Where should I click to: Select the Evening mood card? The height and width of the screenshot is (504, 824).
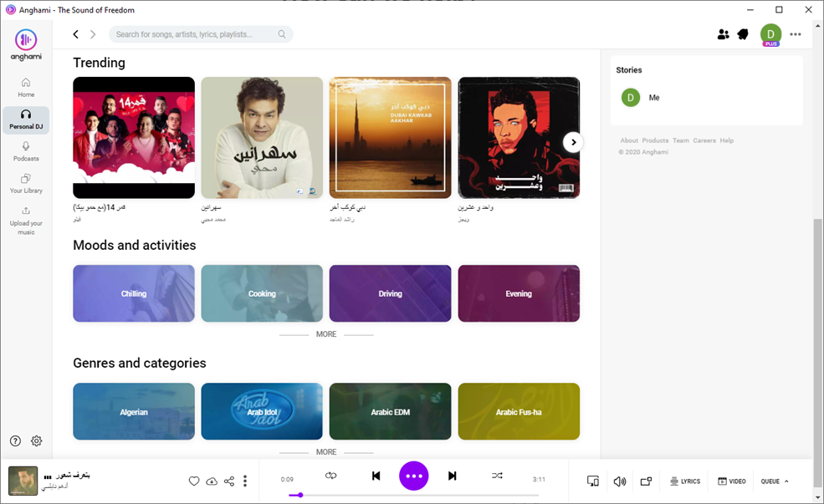click(x=519, y=293)
